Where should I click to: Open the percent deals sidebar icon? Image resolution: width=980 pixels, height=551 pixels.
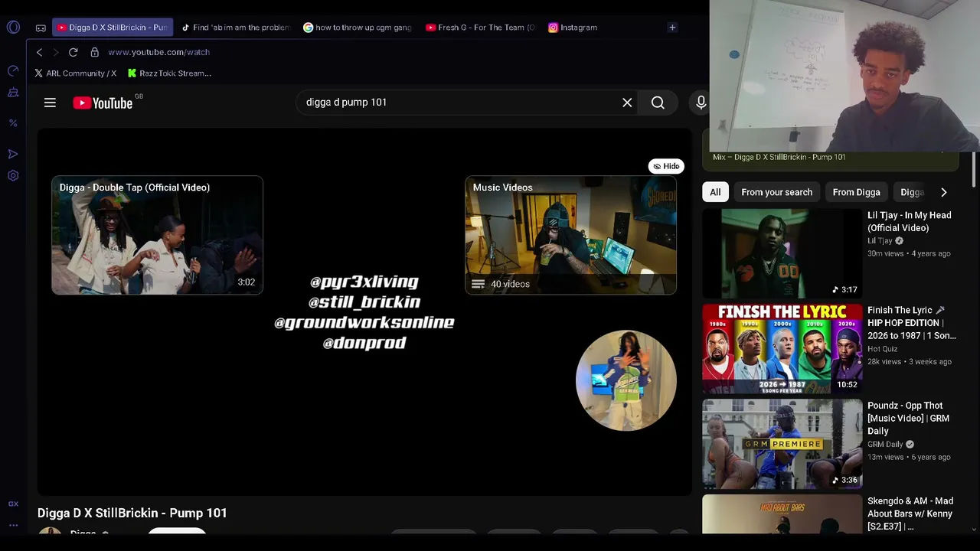click(x=13, y=123)
